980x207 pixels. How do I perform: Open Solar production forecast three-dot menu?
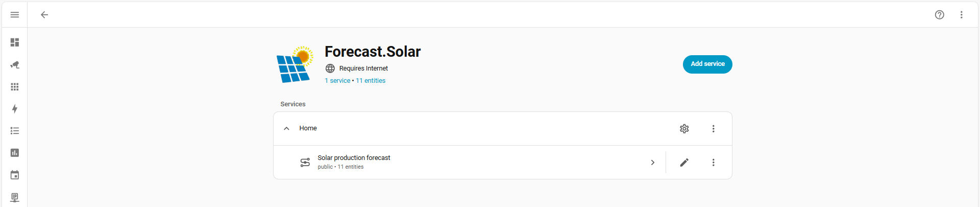(713, 163)
